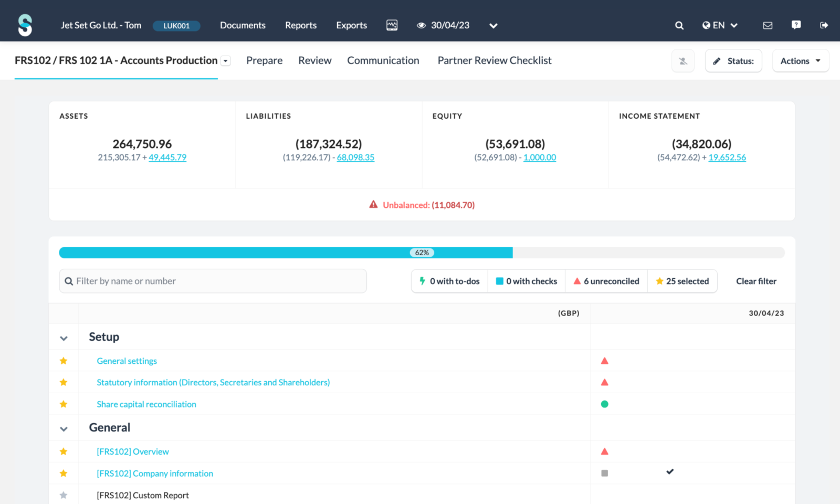Open help using the question bubble icon
The image size is (840, 504).
pyautogui.click(x=796, y=25)
